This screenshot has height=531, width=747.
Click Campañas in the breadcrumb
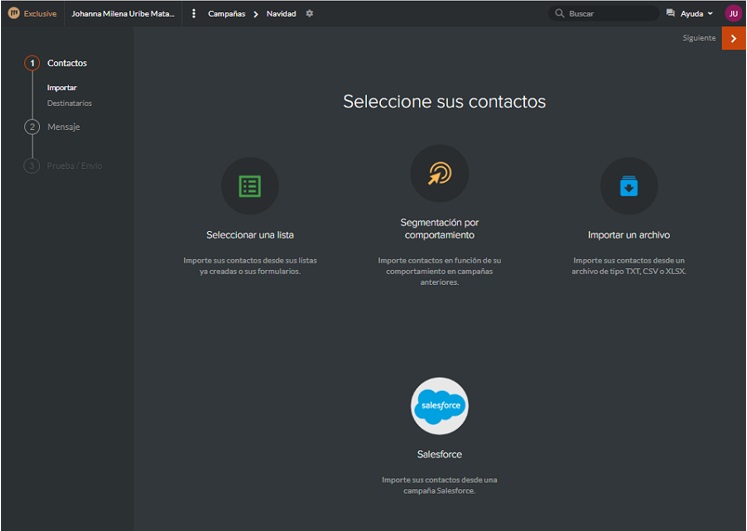click(226, 14)
